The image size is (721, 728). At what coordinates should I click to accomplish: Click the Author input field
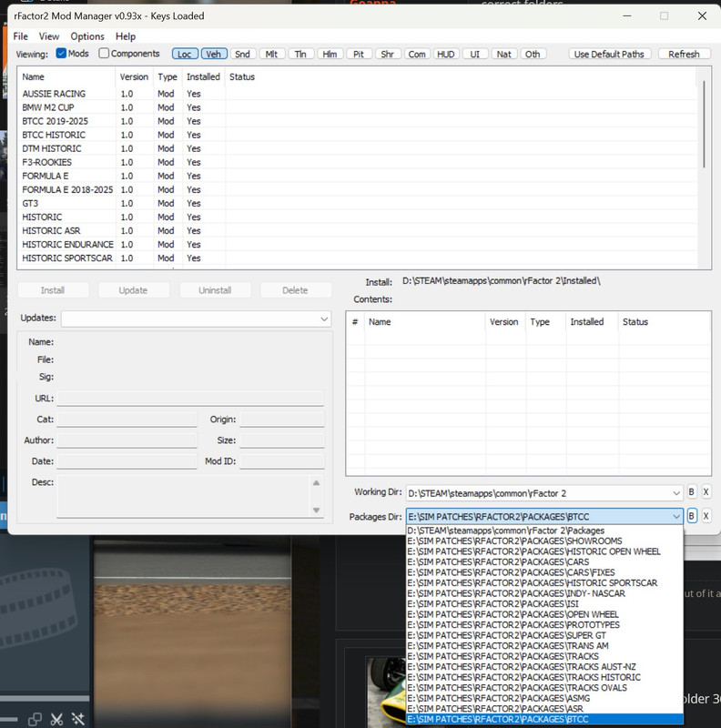(x=127, y=440)
